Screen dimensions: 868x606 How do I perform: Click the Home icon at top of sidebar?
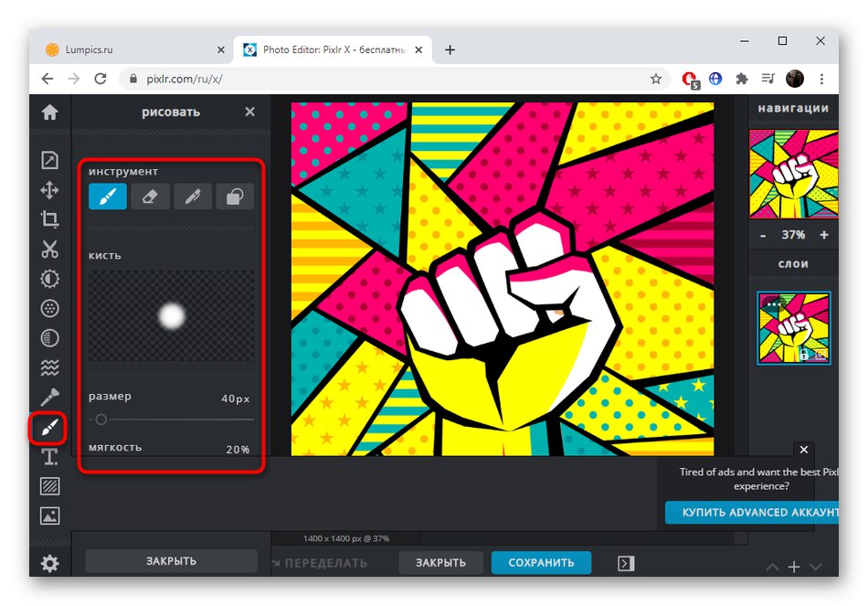[x=49, y=112]
